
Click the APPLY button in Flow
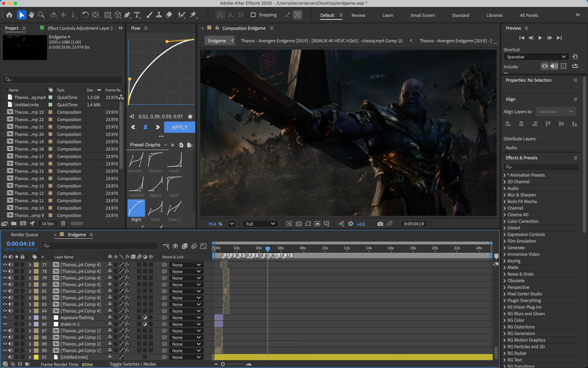(179, 127)
